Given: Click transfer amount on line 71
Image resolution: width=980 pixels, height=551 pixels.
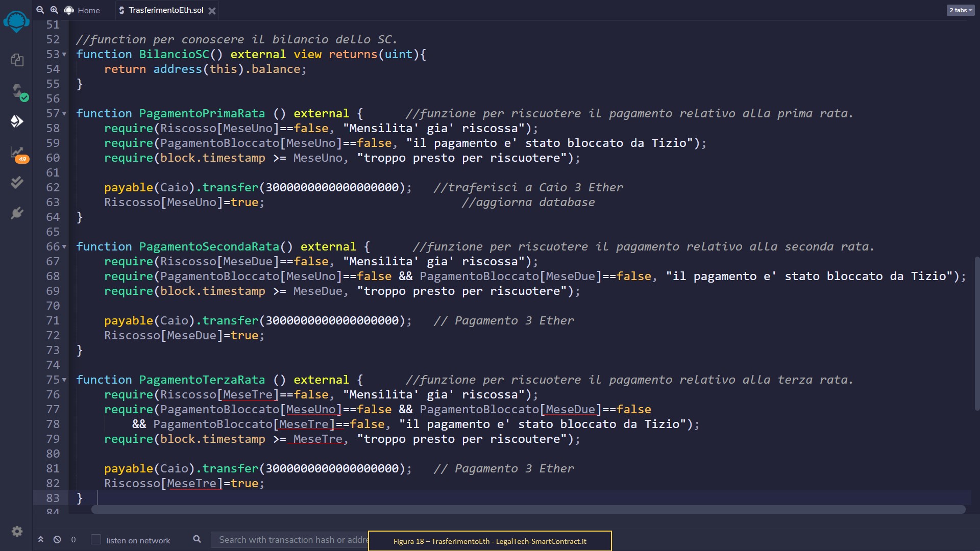Looking at the screenshot, I should tap(332, 320).
